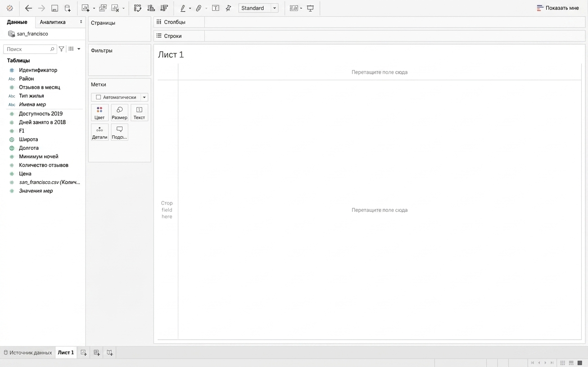588x367 pixels.
Task: Open the Tableau logo start page icon
Action: [x=9, y=8]
